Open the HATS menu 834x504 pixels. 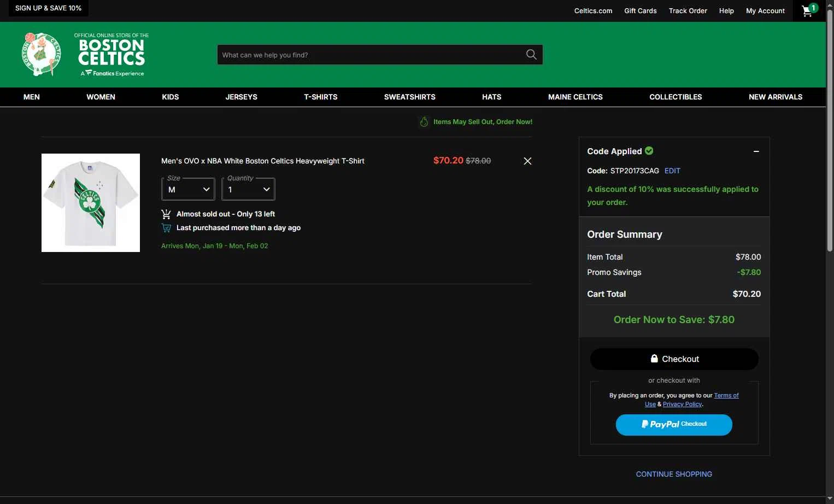(x=492, y=97)
